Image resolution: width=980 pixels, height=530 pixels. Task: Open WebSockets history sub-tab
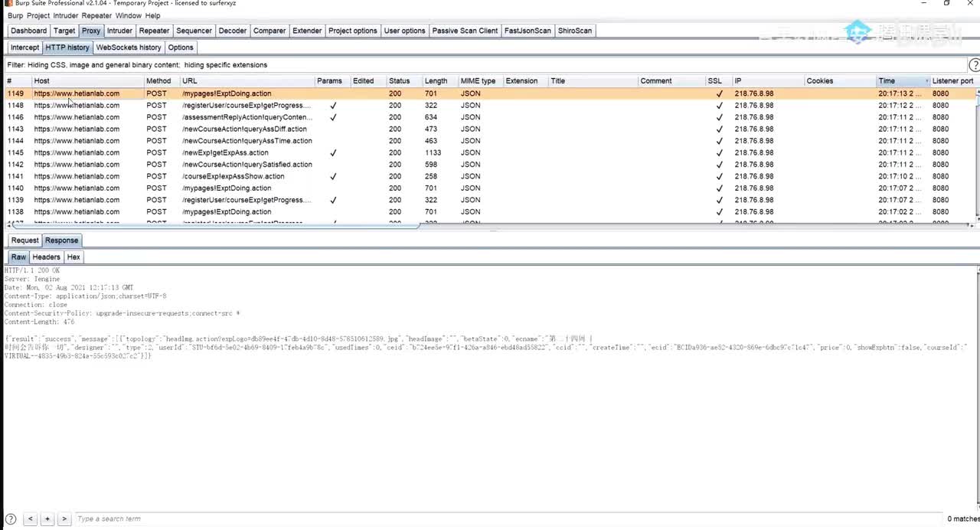point(129,47)
